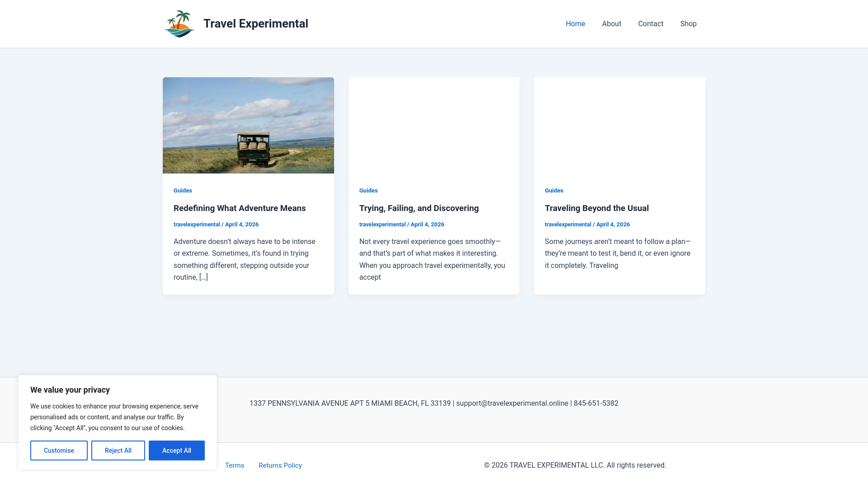Click the travelexperimental author under Traveling Beyond the Usual

coord(568,225)
